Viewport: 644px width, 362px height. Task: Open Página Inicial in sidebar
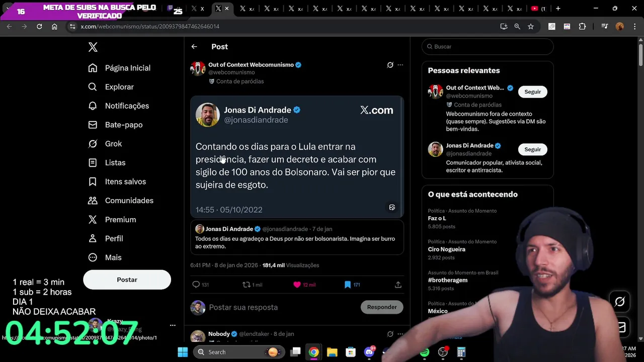pyautogui.click(x=120, y=68)
